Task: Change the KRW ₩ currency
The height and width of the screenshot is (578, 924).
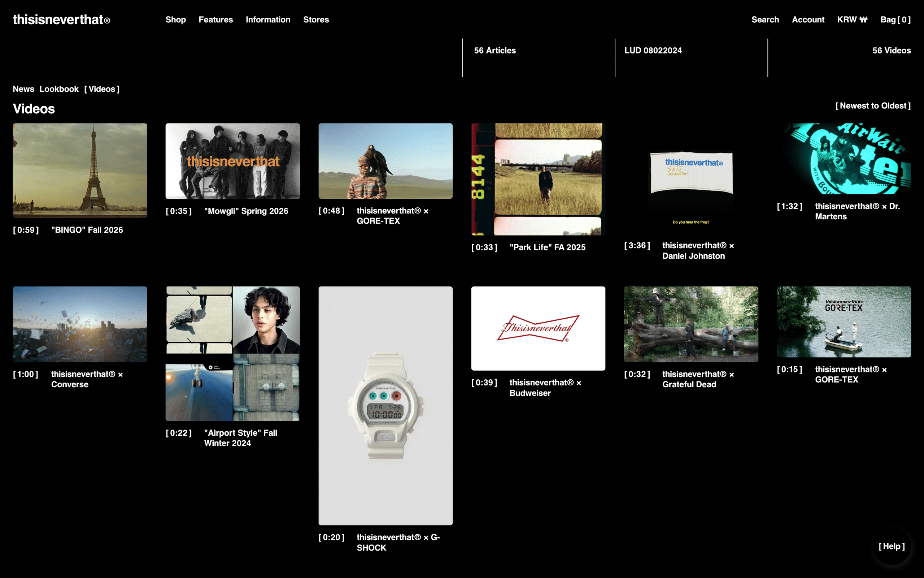Action: 852,20
